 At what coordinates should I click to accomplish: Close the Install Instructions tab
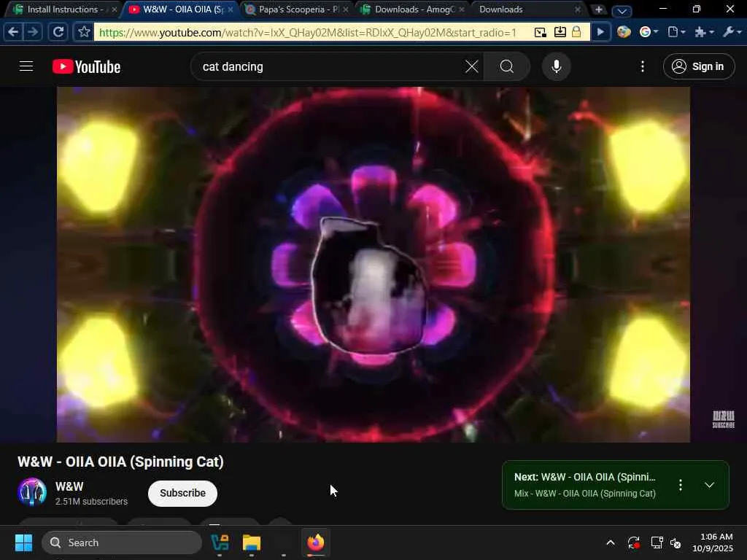point(115,9)
